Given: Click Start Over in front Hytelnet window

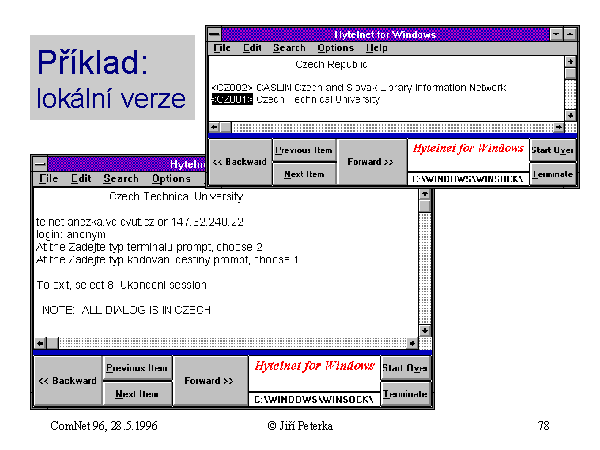Looking at the screenshot, I should pyautogui.click(x=552, y=150).
